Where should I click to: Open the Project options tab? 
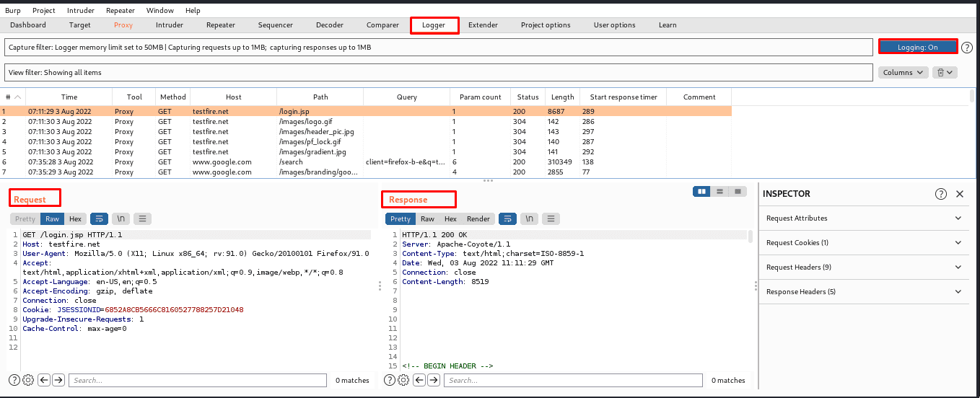[x=546, y=25]
